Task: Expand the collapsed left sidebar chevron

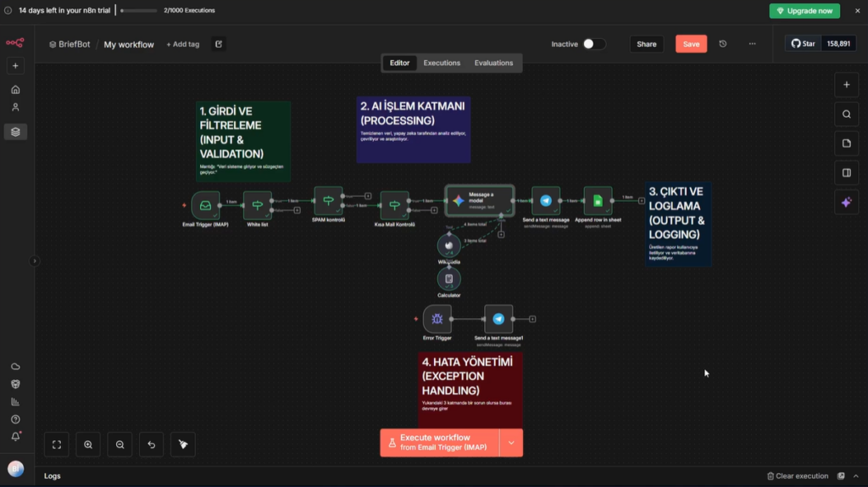Action: (35, 261)
